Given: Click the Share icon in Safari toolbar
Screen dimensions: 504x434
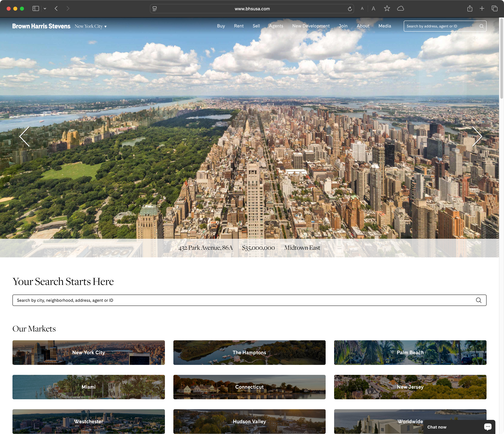Looking at the screenshot, I should coord(470,8).
